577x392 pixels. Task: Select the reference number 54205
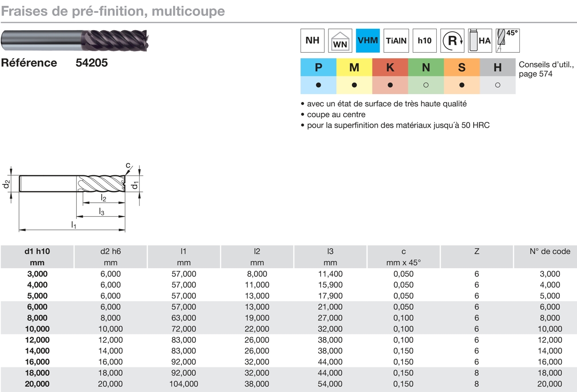[x=91, y=63]
